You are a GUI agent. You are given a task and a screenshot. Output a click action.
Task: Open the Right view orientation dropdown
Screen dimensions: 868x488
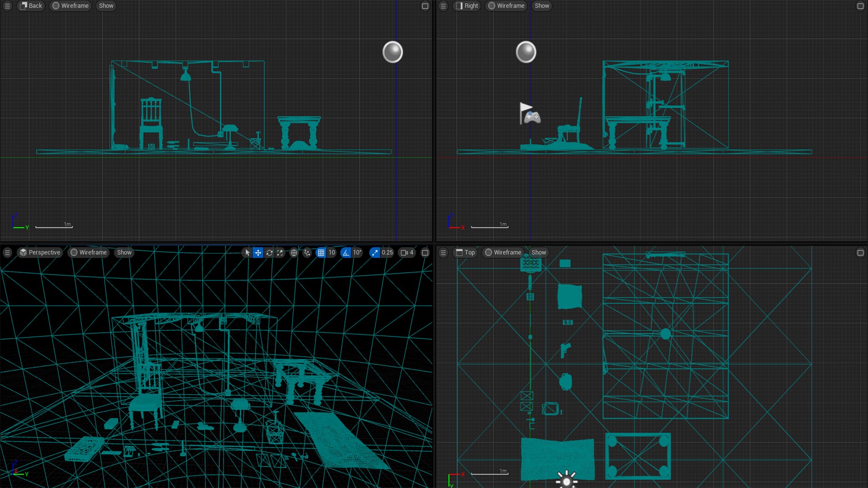click(x=467, y=6)
